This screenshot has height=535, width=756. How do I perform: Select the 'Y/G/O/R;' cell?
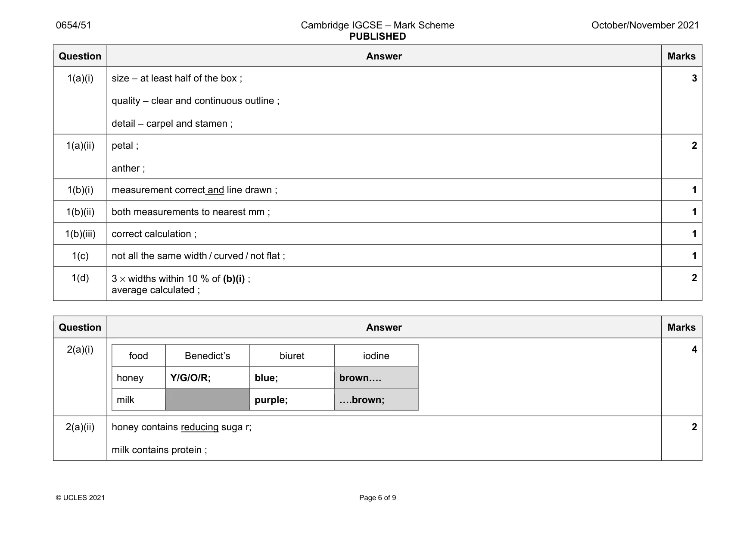(x=208, y=378)
